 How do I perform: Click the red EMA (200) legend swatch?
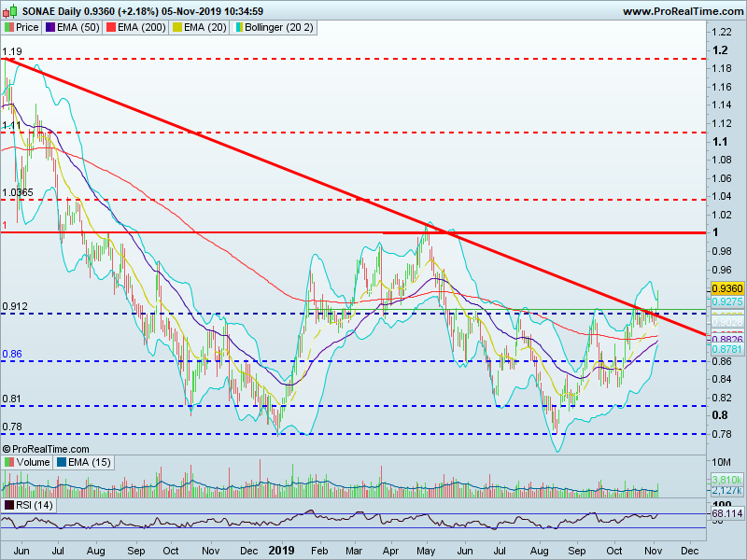point(110,28)
